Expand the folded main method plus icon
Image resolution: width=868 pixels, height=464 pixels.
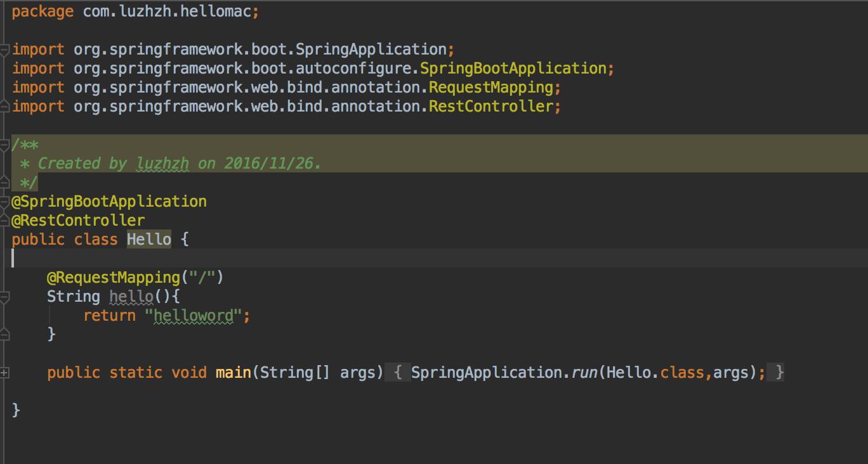(4, 373)
